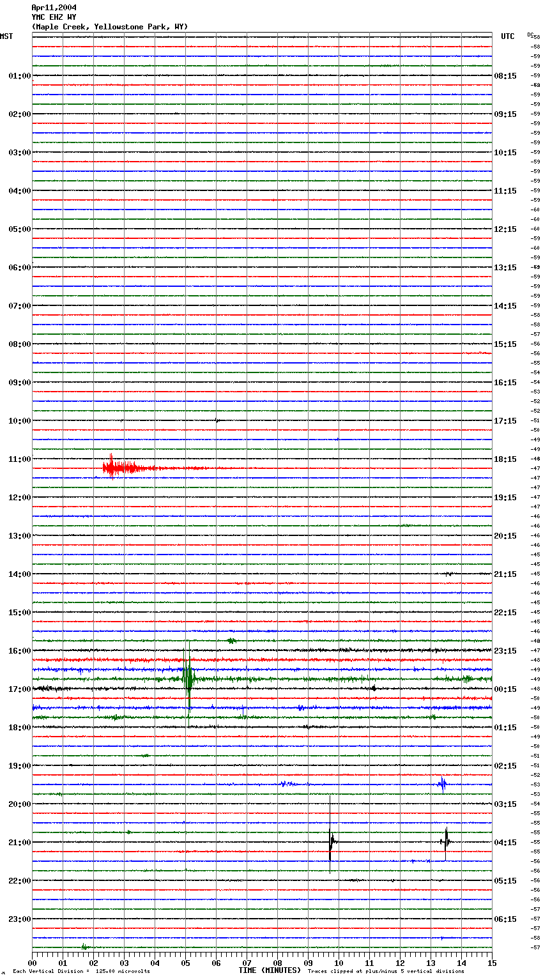Click minute '15' on the bottom axis

click(492, 963)
